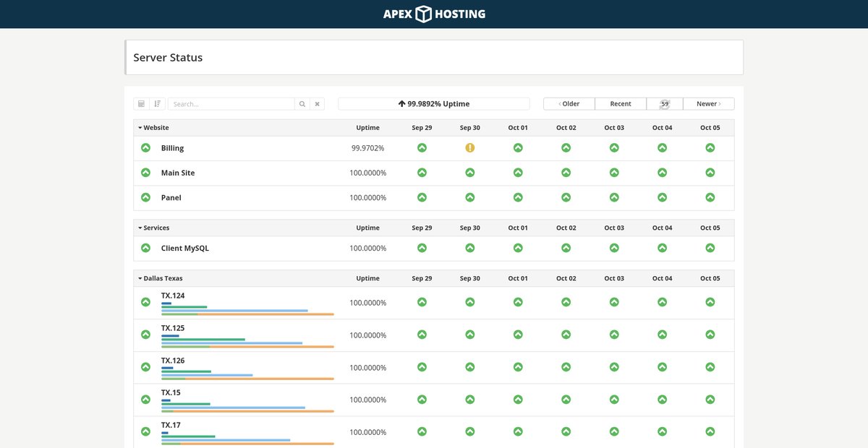
Task: Open the Client MySQL monitor link
Action: coord(185,248)
